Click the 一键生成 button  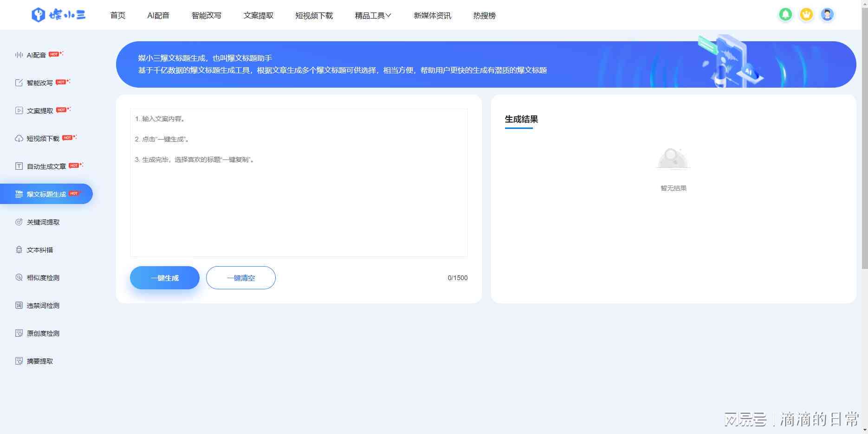point(165,278)
